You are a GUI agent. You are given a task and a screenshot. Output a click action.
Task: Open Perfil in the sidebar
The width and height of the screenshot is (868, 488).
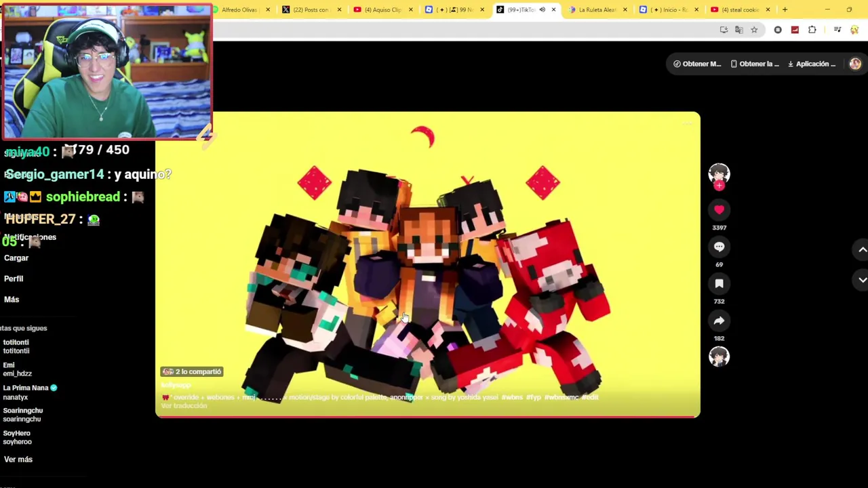click(x=14, y=279)
